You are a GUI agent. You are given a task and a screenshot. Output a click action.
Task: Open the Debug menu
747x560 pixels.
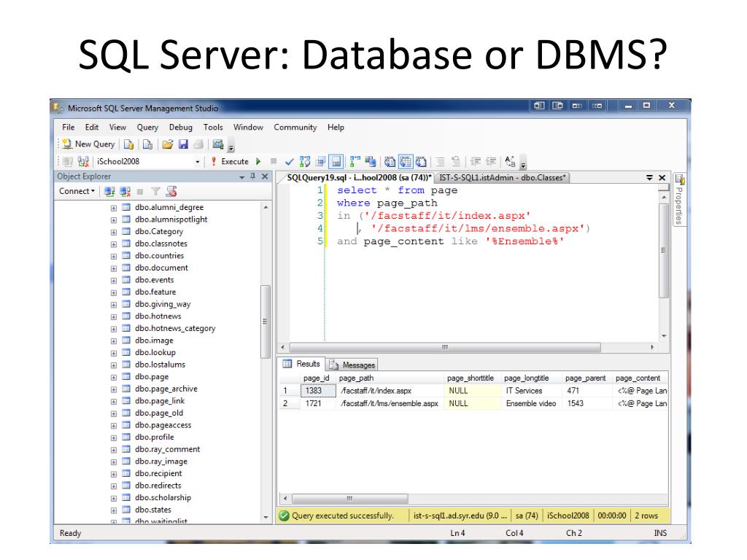(x=181, y=127)
